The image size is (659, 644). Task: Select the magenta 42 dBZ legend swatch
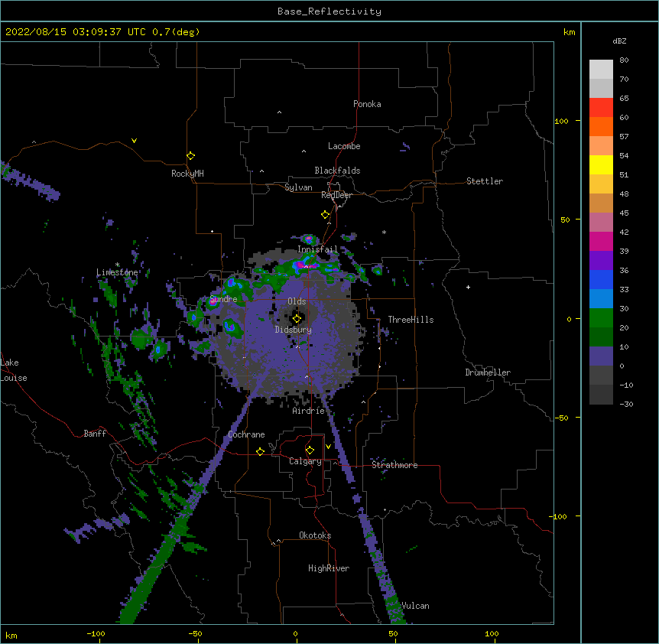[x=601, y=241]
